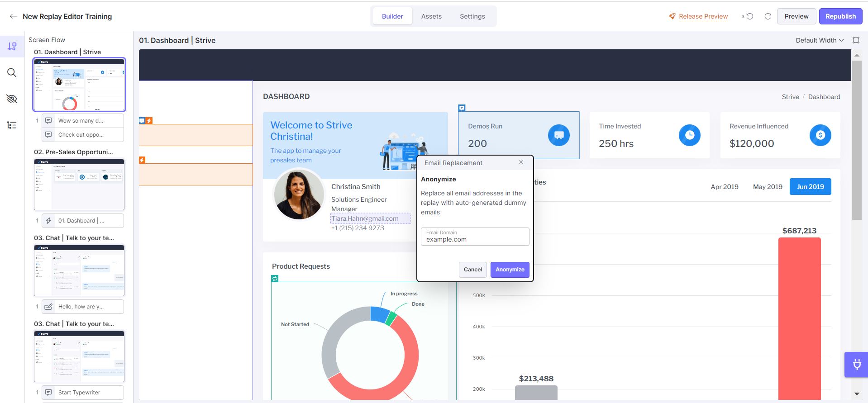Image resolution: width=868 pixels, height=403 pixels.
Task: Click the plug icon at bottom right
Action: (856, 365)
